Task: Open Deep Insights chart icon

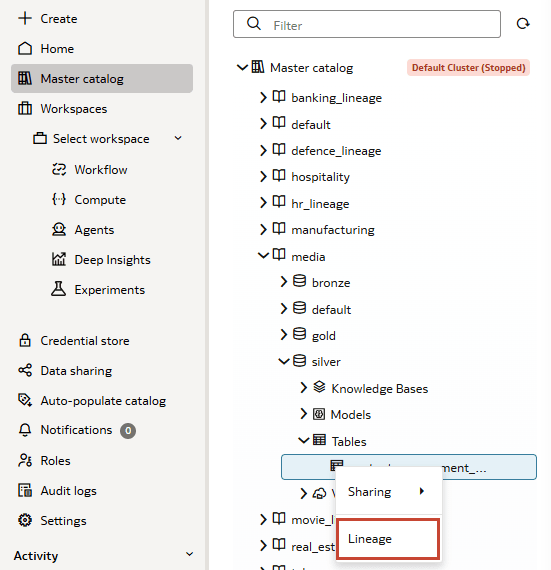Action: coord(59,259)
